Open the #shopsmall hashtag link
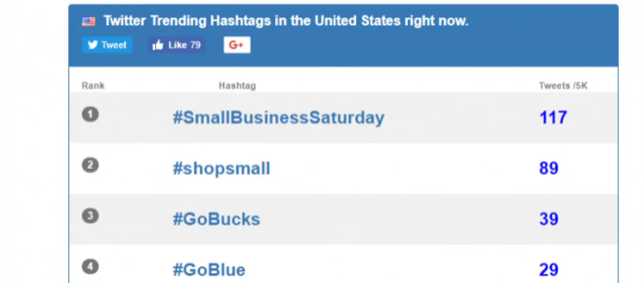The image size is (644, 283). coord(221,169)
